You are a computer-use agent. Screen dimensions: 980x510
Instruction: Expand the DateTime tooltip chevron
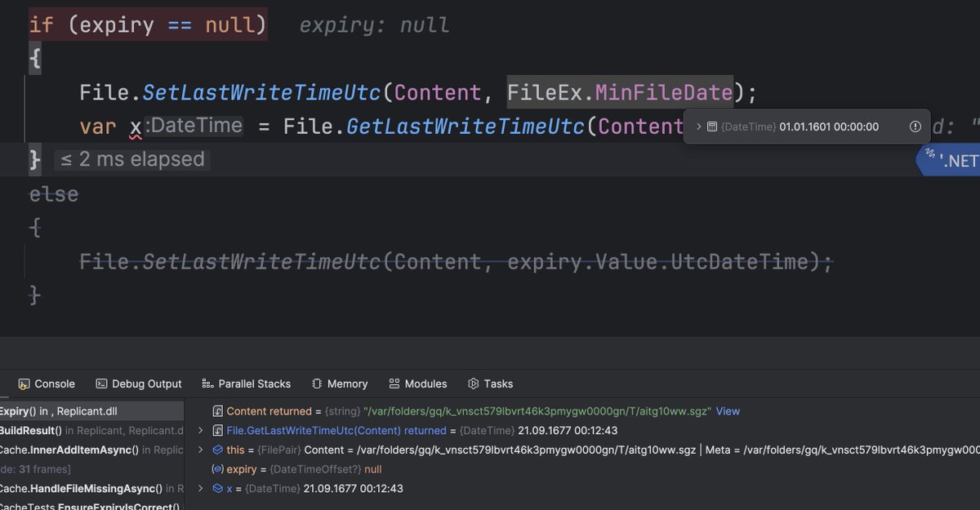click(700, 126)
